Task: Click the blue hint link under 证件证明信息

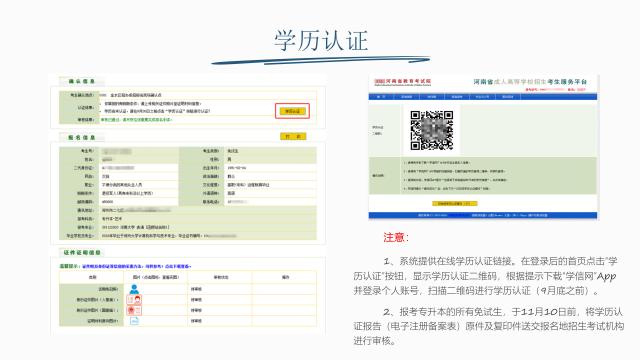Action: [137, 266]
